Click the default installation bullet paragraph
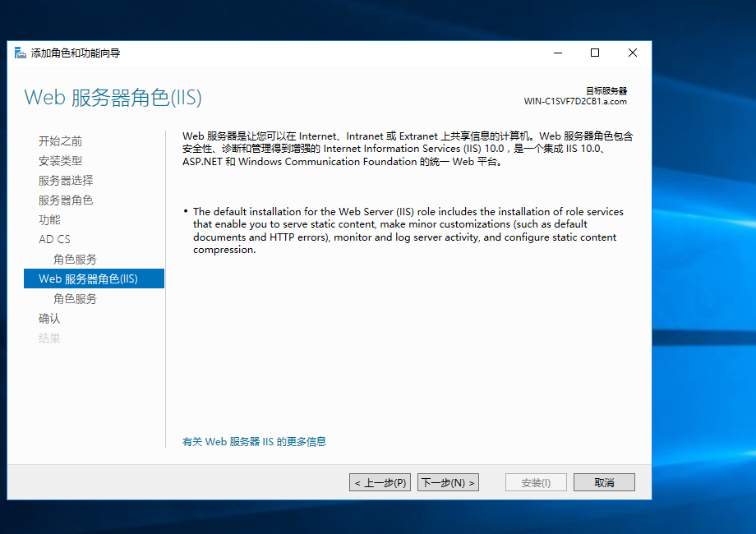Viewport: 756px width, 534px height. (x=408, y=230)
